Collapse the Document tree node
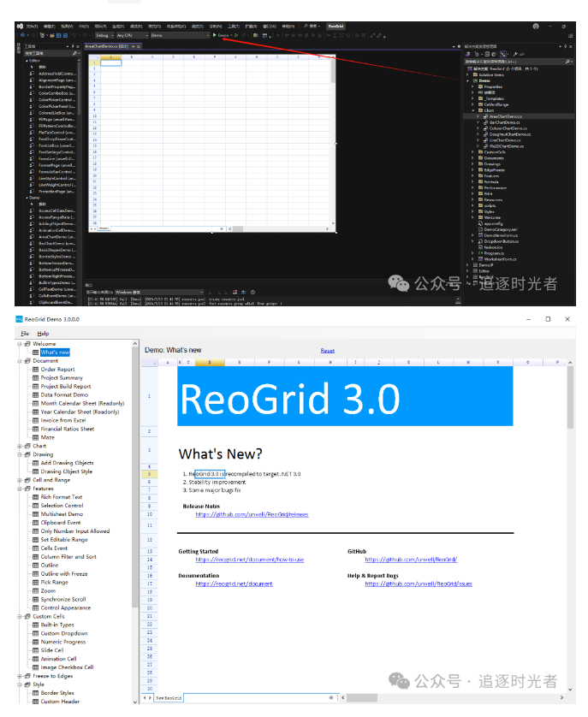588x717 pixels. pyautogui.click(x=20, y=361)
